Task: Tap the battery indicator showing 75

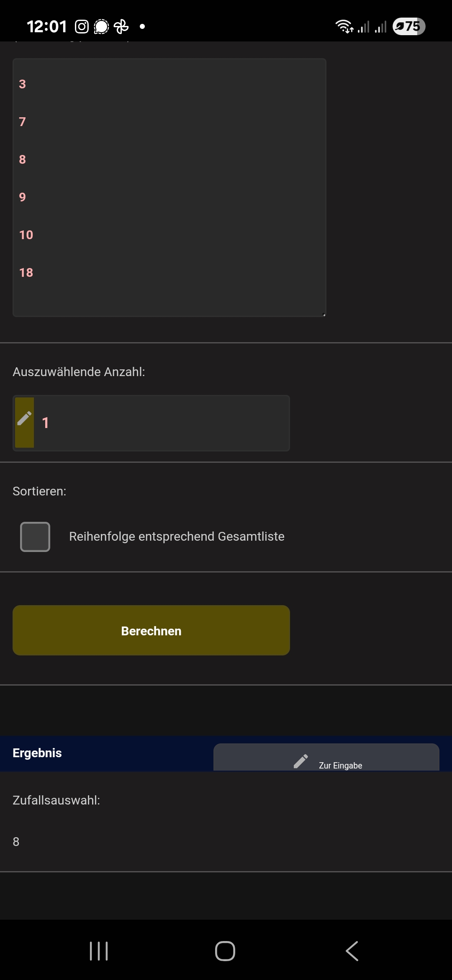Action: coord(408,26)
